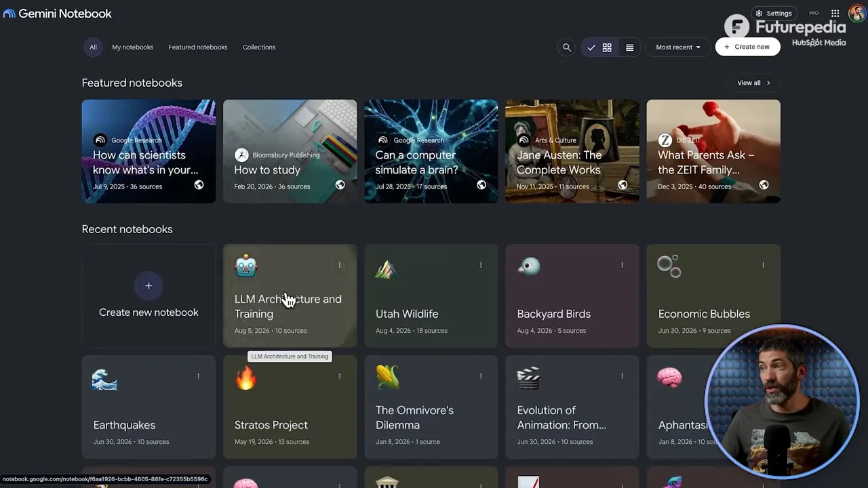Open the three-dot menu on LLM Architecture notebook
The height and width of the screenshot is (488, 868).
coord(340,265)
